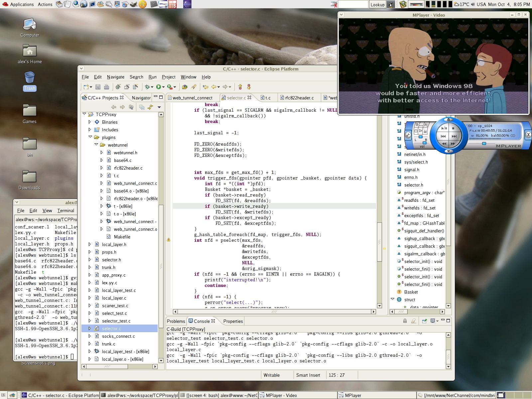Click the MPlayer seek position slider

tap(484, 143)
